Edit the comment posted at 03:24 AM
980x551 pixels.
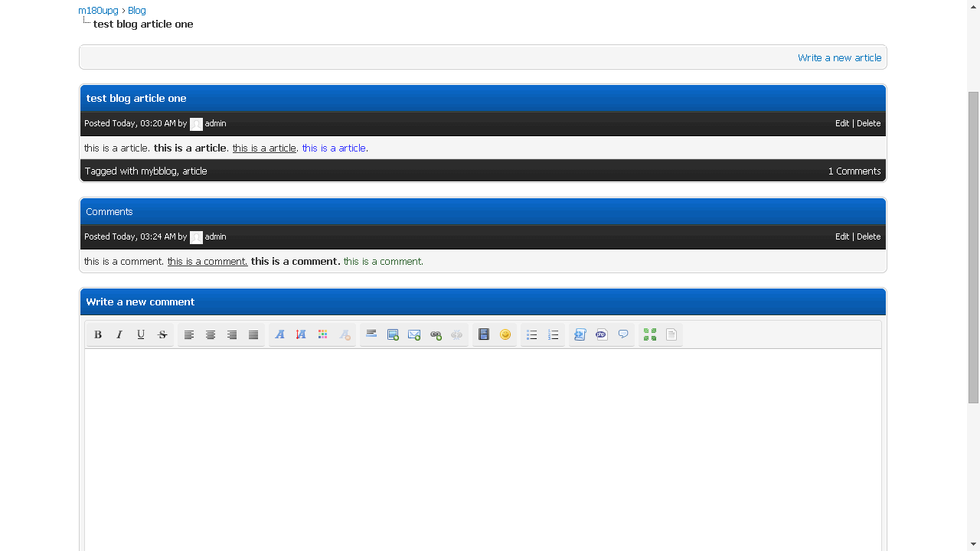coord(842,236)
